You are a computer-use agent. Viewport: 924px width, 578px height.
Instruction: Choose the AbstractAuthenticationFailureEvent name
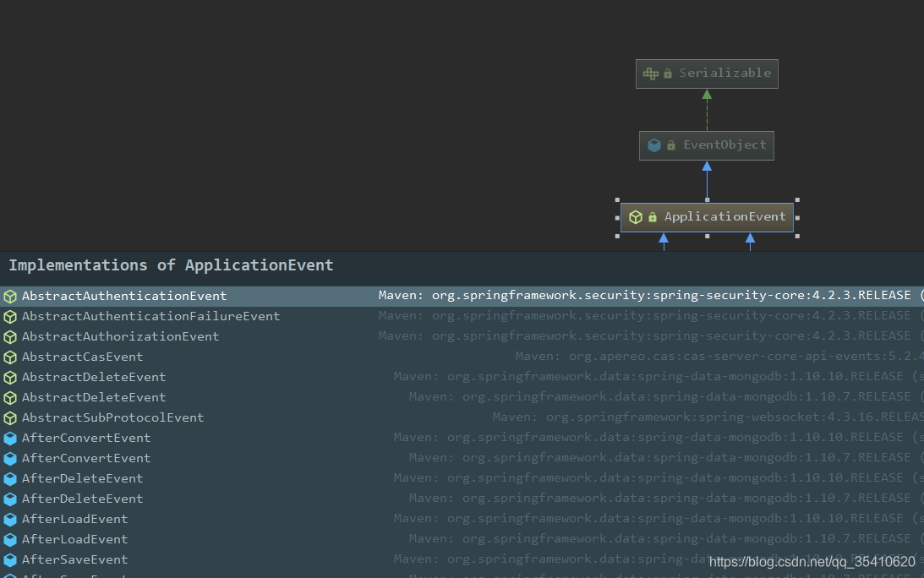point(150,316)
